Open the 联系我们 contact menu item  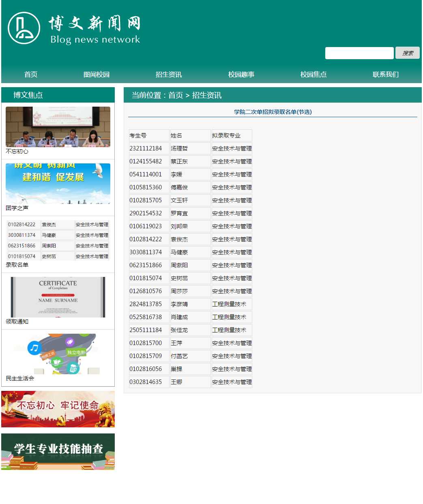pyautogui.click(x=386, y=75)
